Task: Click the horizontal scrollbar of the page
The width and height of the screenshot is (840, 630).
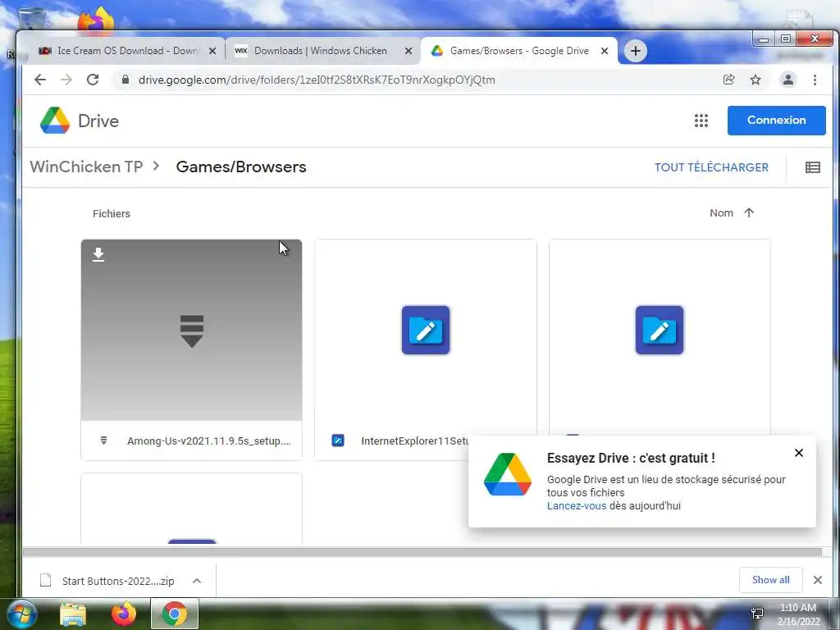Action: pyautogui.click(x=422, y=552)
